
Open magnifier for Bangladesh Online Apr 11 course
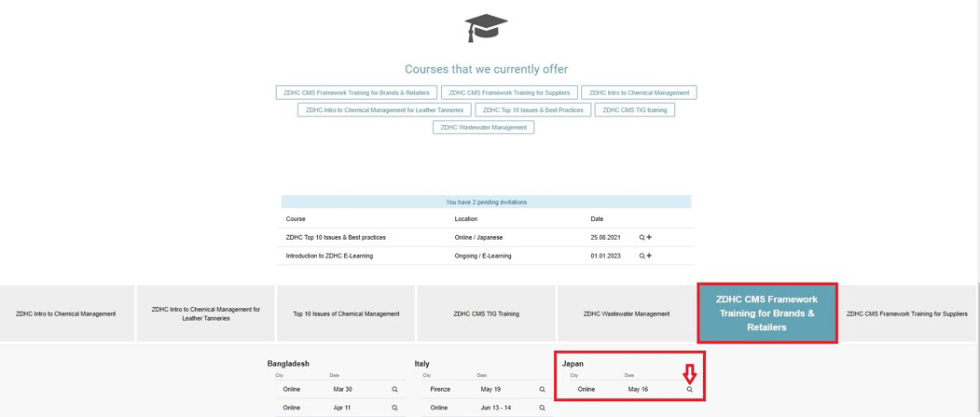click(x=394, y=408)
